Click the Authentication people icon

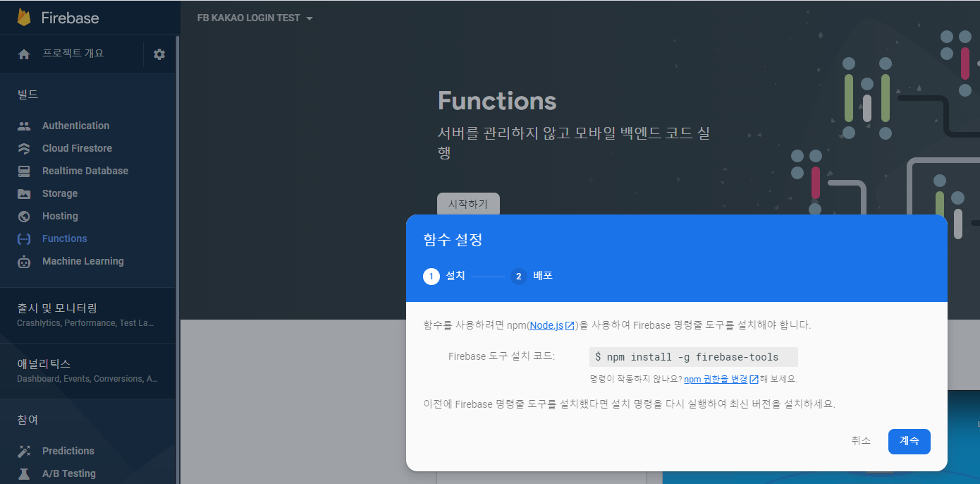tap(24, 126)
